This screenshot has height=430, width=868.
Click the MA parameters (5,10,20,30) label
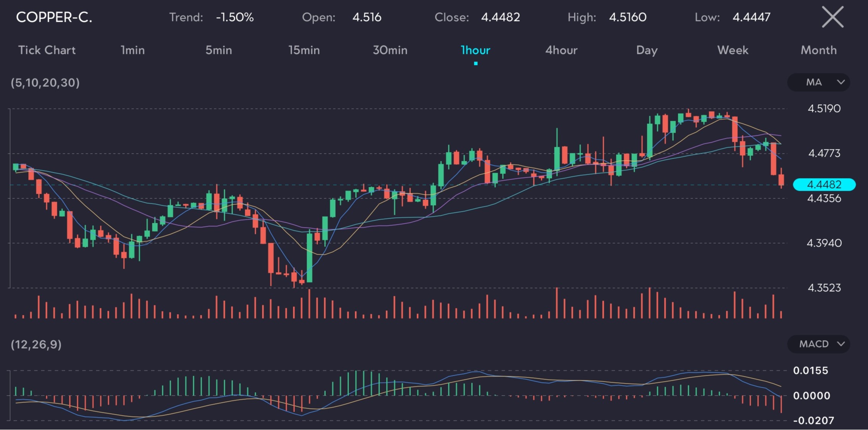tap(45, 83)
